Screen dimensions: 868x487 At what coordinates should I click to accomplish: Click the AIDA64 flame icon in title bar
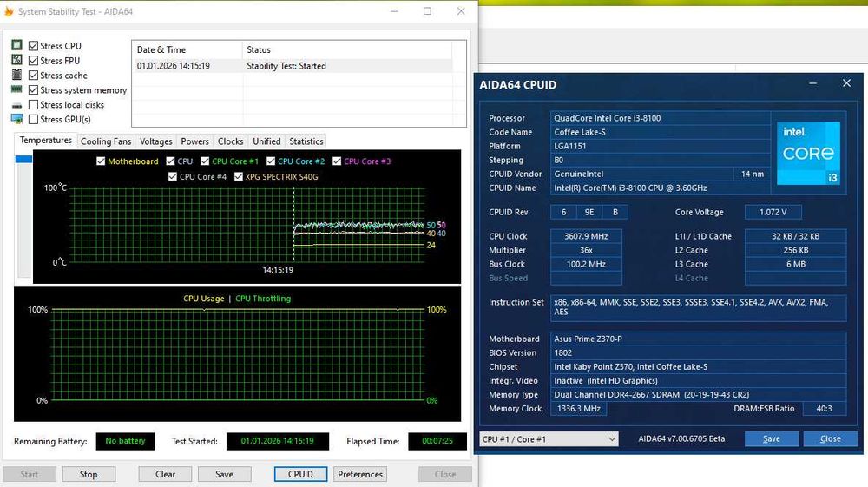tap(9, 11)
